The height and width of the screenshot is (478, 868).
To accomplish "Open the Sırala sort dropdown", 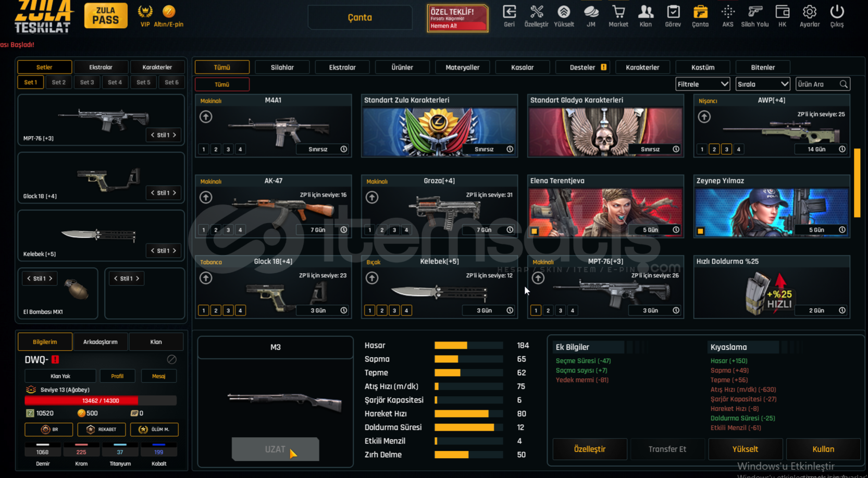I will click(762, 84).
